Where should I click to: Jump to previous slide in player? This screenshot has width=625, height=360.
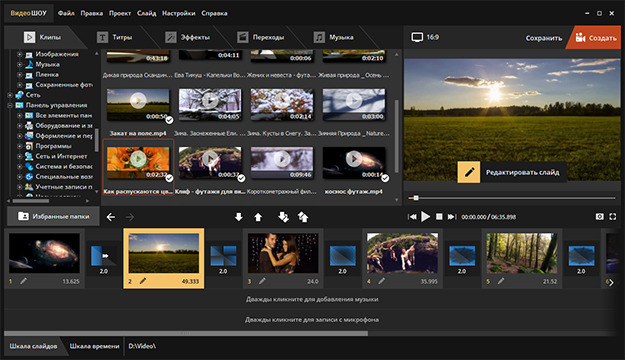[412, 216]
